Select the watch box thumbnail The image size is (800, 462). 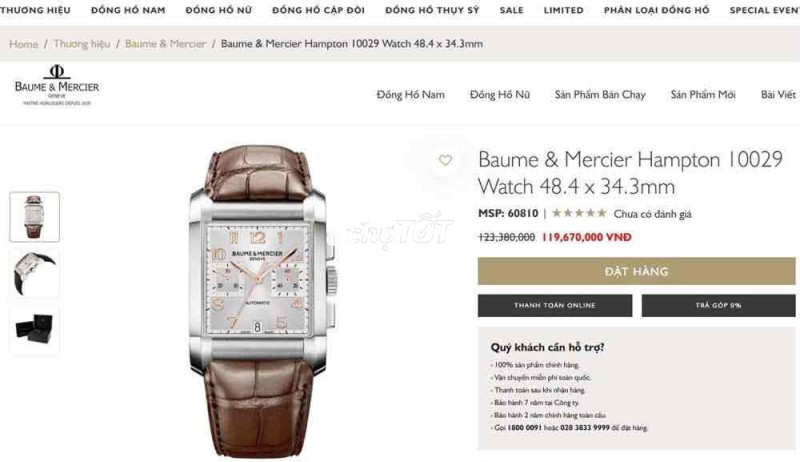[34, 329]
